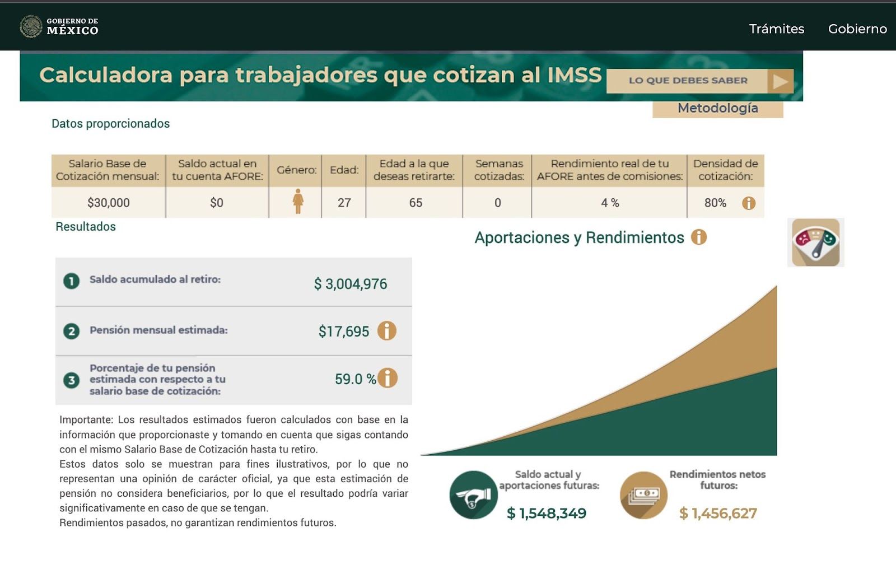Click the info icon next to 59.0 %

point(388,378)
